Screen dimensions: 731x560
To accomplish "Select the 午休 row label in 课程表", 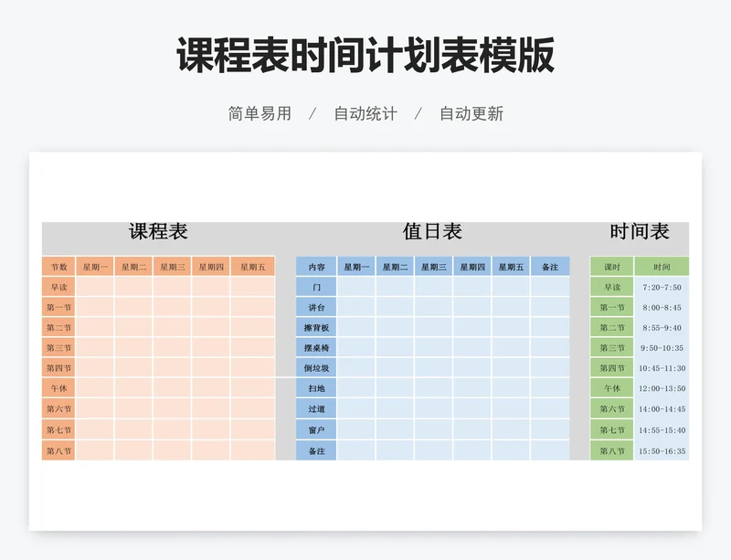I will [x=58, y=388].
